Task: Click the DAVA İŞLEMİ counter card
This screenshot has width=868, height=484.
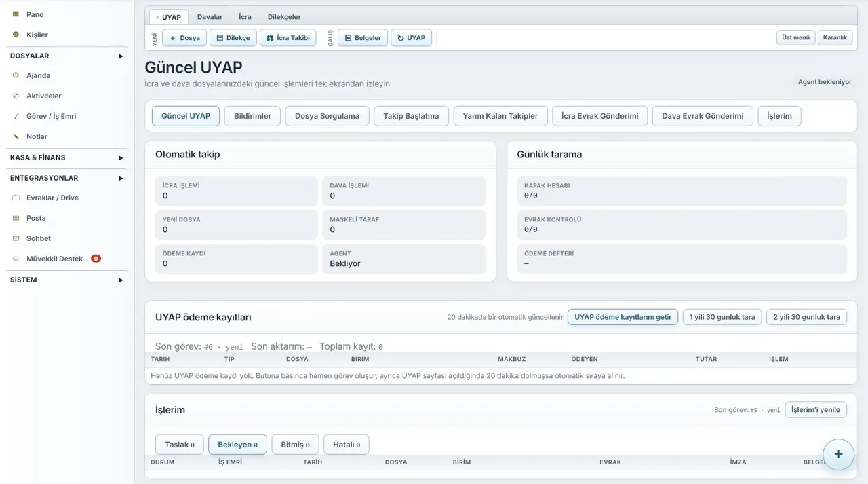Action: 404,191
